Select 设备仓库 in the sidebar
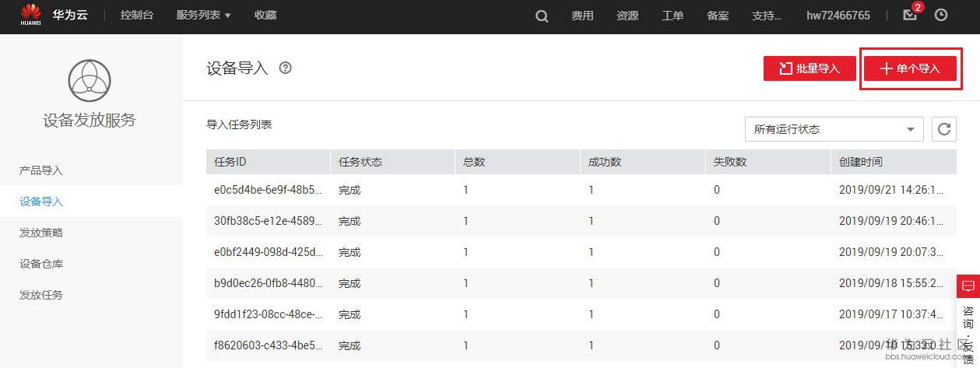 coord(41,264)
